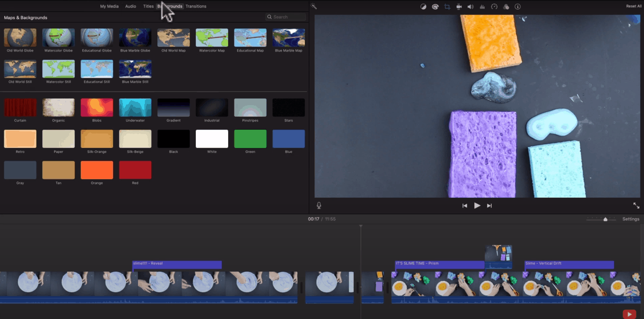Image resolution: width=644 pixels, height=319 pixels.
Task: Open the timeline Settings popover
Action: pyautogui.click(x=631, y=219)
